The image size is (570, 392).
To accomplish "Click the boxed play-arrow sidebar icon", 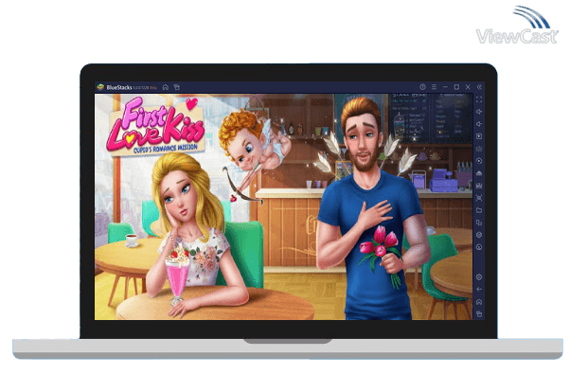I will click(x=479, y=136).
